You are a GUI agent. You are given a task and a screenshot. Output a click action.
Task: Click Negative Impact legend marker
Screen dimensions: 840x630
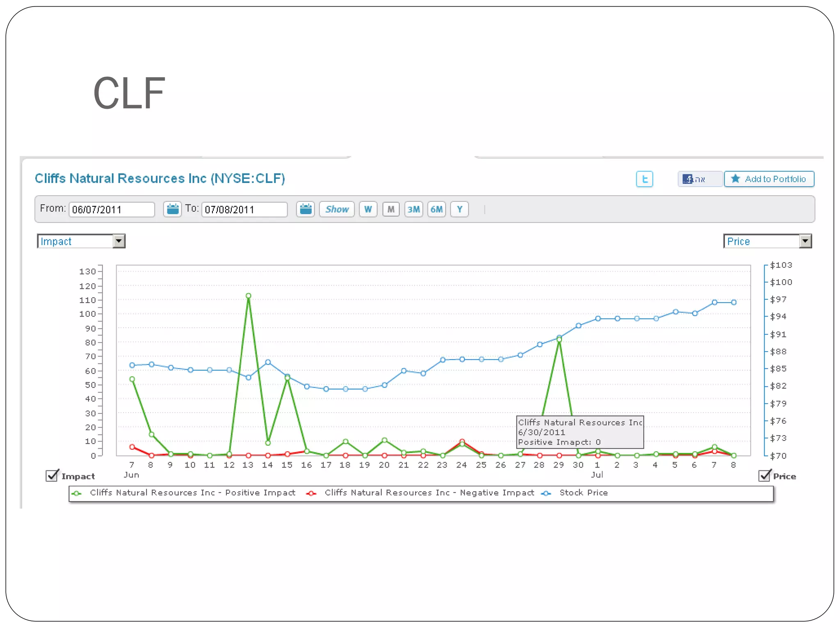coord(311,493)
